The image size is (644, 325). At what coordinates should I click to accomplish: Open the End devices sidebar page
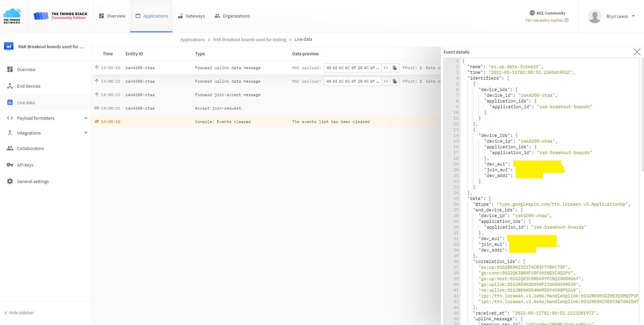coord(29,86)
